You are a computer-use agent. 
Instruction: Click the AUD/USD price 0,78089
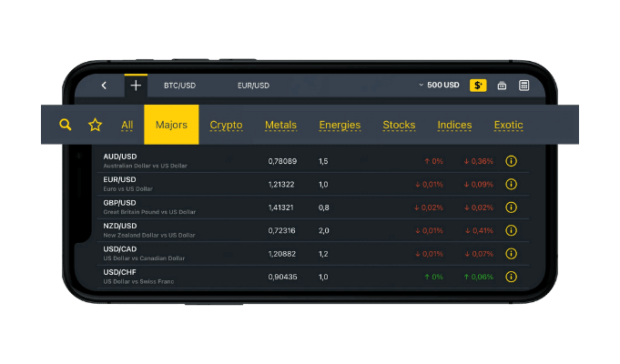(x=282, y=161)
